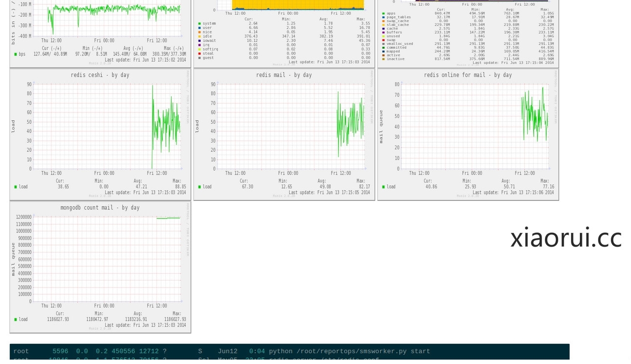The width and height of the screenshot is (631, 364).
Task: Click Max value 88.85 in redis ceshi
Action: pyautogui.click(x=180, y=187)
